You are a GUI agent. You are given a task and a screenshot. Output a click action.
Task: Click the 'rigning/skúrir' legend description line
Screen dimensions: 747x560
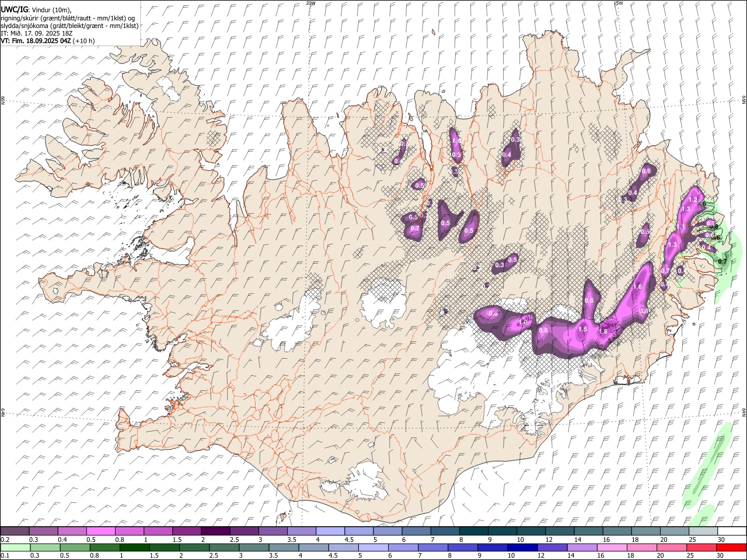[68, 18]
